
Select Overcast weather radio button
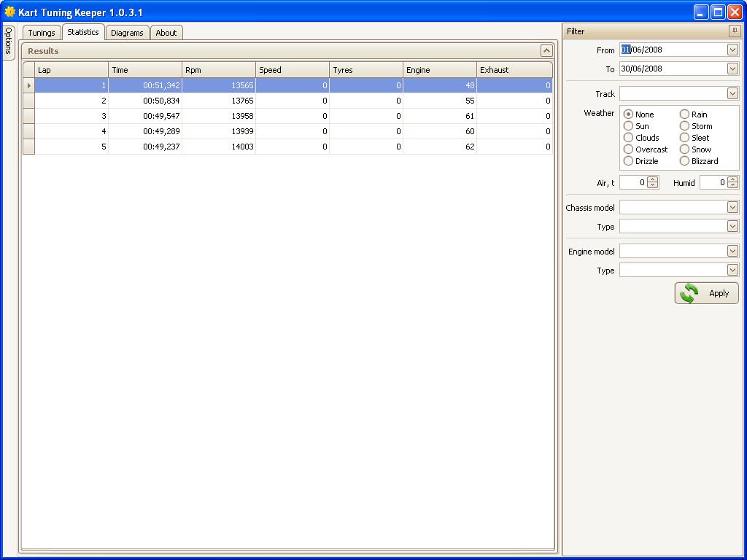628,149
